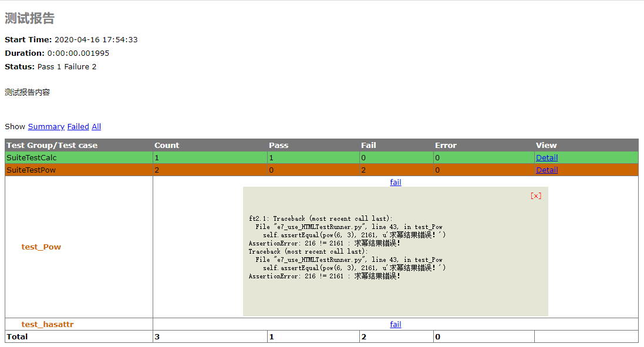Click the Duration value 0:00:00.001995
The width and height of the screenshot is (644, 347).
pos(78,53)
